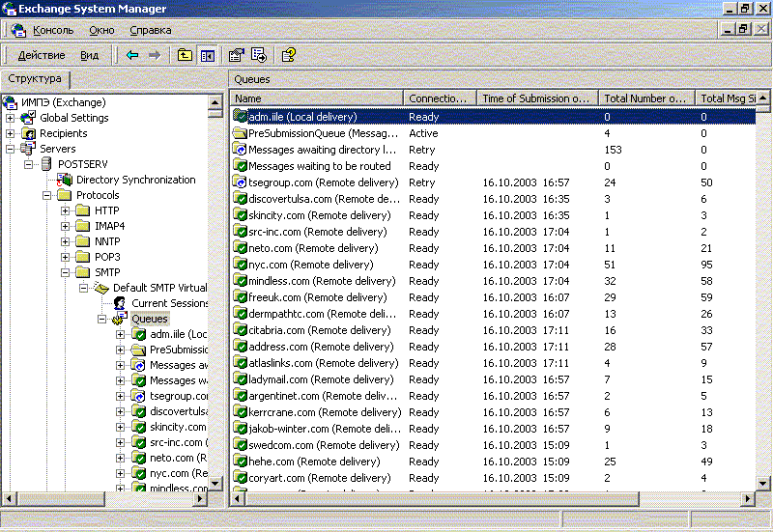Sort by Time of Submission column header
Screen dimensions: 773x532
click(537, 98)
